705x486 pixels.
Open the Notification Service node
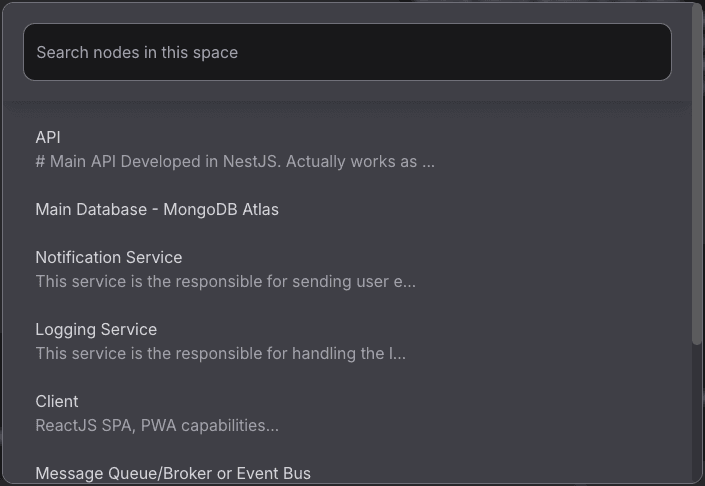[x=347, y=269]
